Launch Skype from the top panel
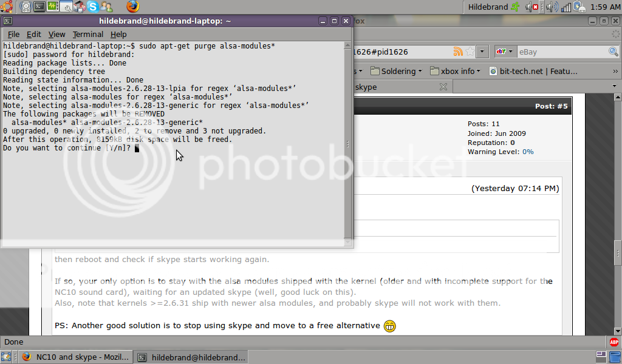Image resolution: width=622 pixels, height=364 pixels. 93,6
